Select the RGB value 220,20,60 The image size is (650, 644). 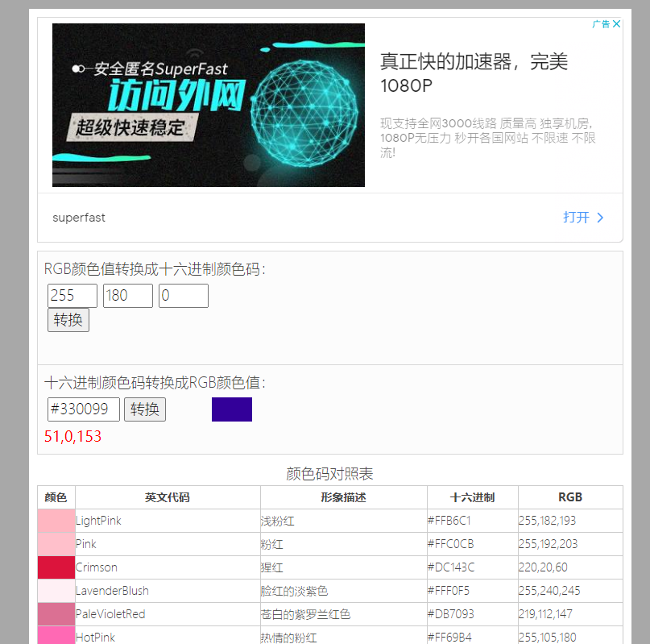pos(543,567)
